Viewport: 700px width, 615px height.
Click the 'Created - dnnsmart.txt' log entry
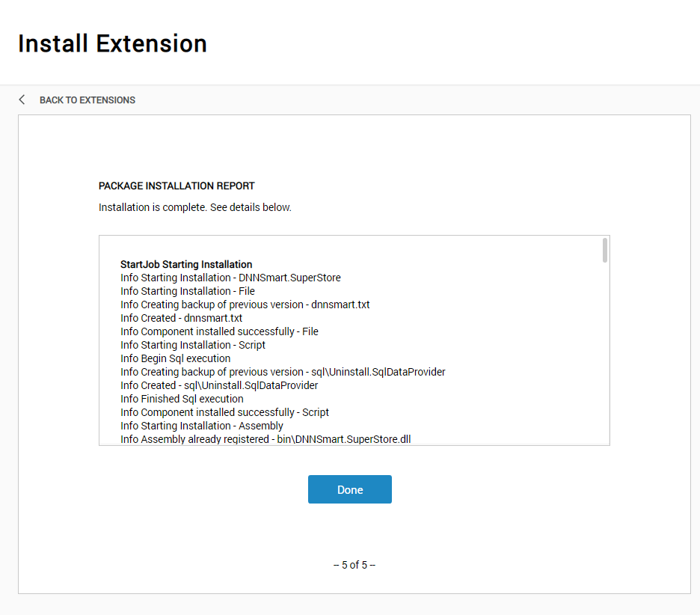tap(181, 318)
